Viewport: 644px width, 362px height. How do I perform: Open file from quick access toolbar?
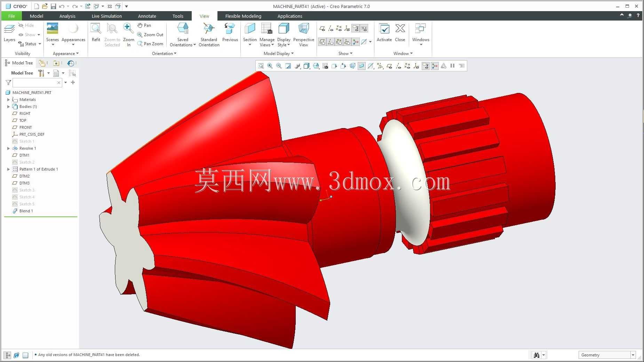pos(45,6)
